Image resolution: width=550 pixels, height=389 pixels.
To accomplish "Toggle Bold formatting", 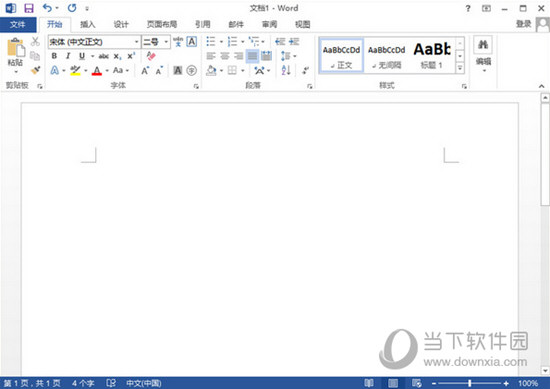I will 54,56.
